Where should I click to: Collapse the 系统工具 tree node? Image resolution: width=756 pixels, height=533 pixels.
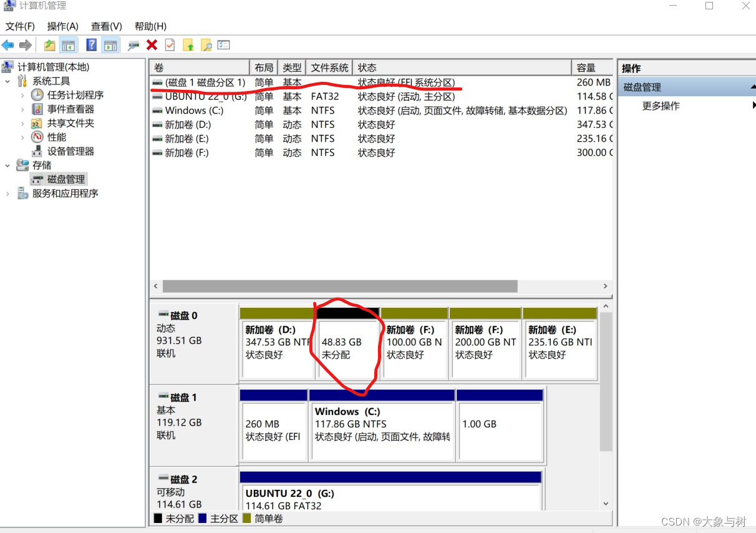tap(7, 81)
